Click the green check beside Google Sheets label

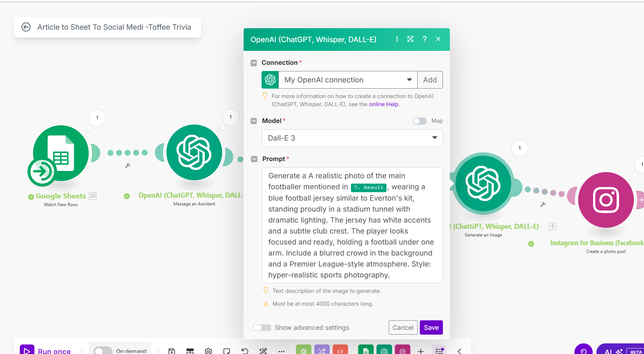[31, 197]
